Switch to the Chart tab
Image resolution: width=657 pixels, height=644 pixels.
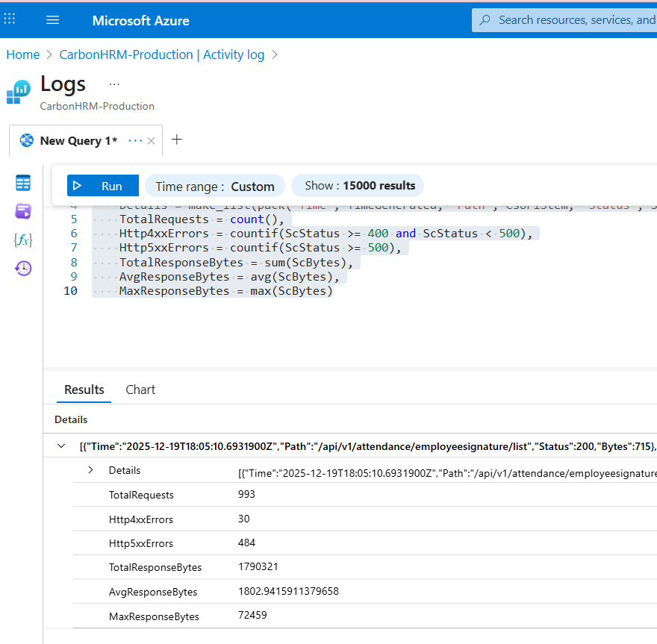click(140, 390)
